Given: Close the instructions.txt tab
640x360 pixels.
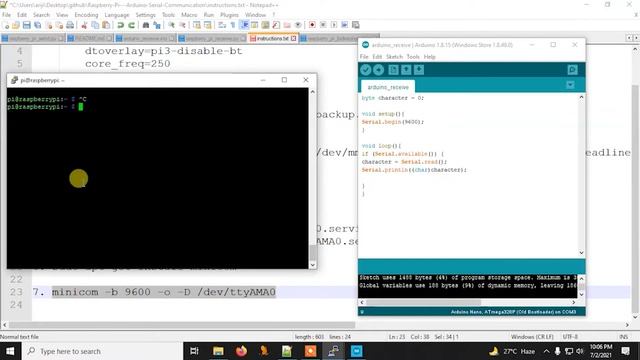Looking at the screenshot, I should point(293,38).
